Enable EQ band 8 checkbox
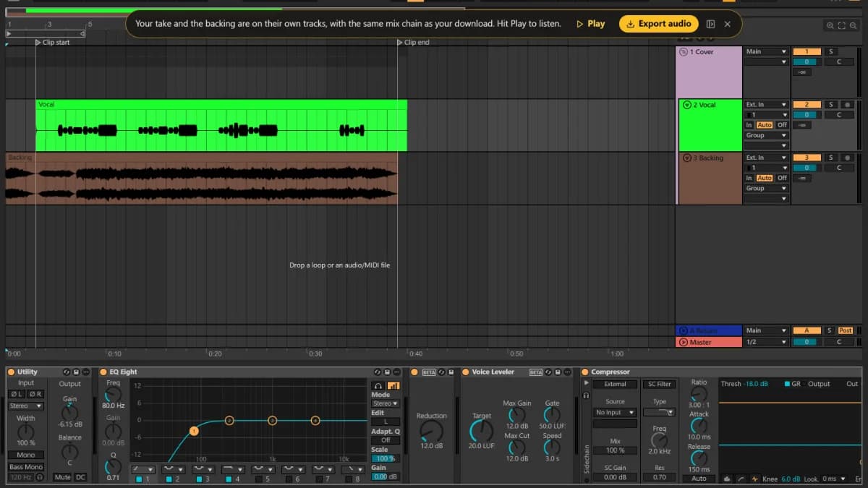Viewport: 868px width, 488px height. coord(349,479)
